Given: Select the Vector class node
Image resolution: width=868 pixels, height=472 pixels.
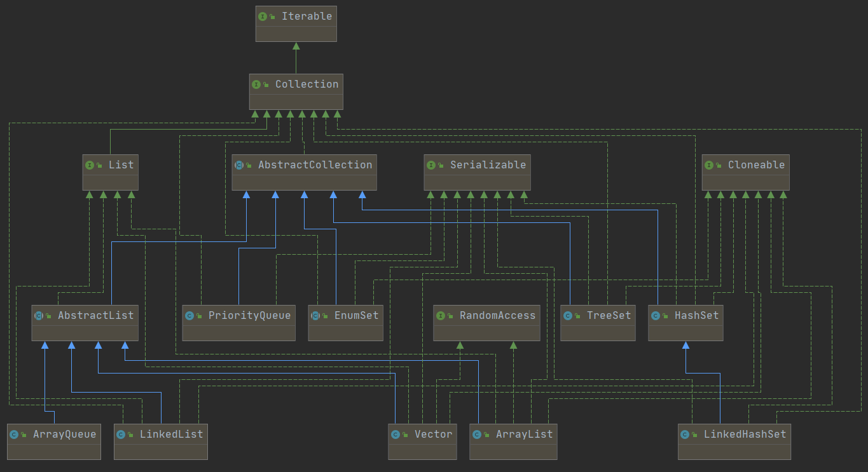Looking at the screenshot, I should coord(423,442).
